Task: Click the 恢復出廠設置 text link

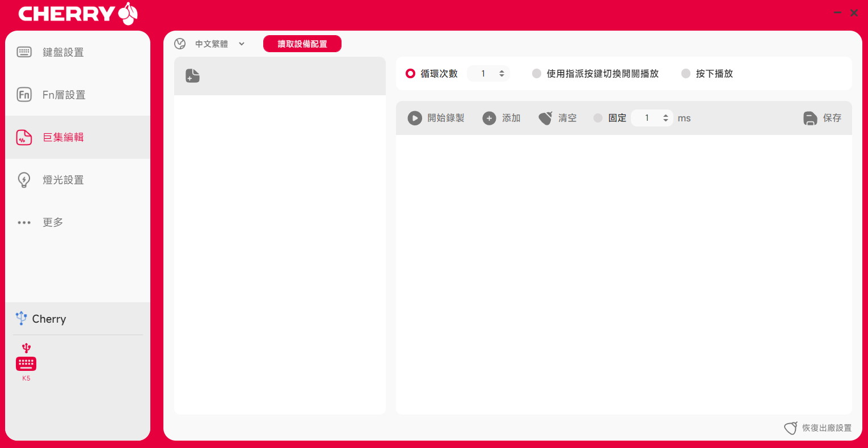Action: click(x=827, y=428)
